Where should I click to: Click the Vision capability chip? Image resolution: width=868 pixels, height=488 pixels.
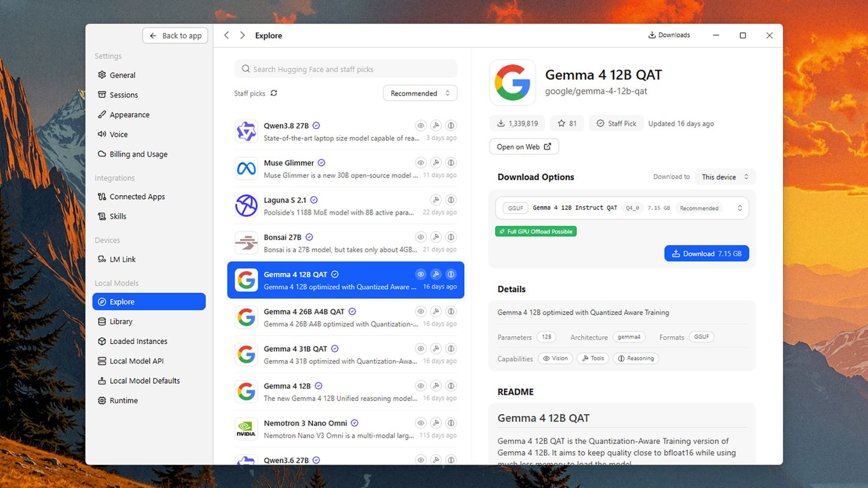point(556,358)
